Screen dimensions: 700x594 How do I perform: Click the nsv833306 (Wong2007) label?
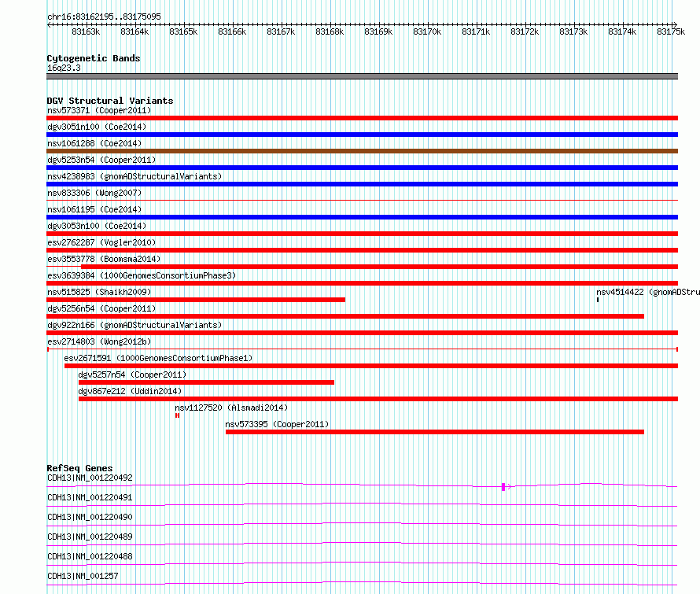coord(94,193)
